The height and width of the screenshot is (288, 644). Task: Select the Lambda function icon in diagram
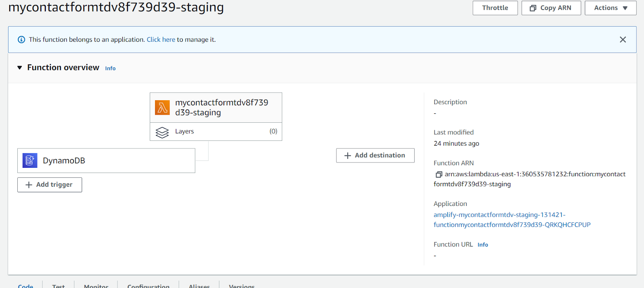(x=163, y=108)
